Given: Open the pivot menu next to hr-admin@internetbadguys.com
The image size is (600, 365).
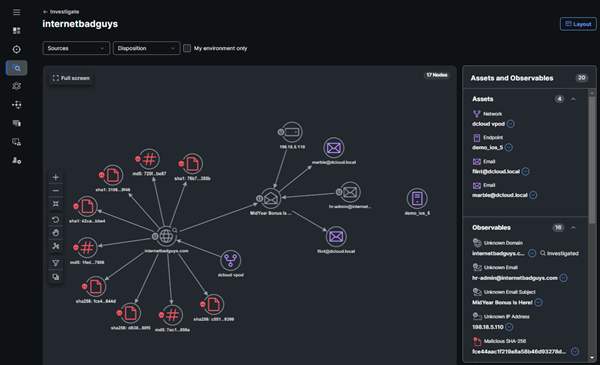Looking at the screenshot, I should coord(563,278).
